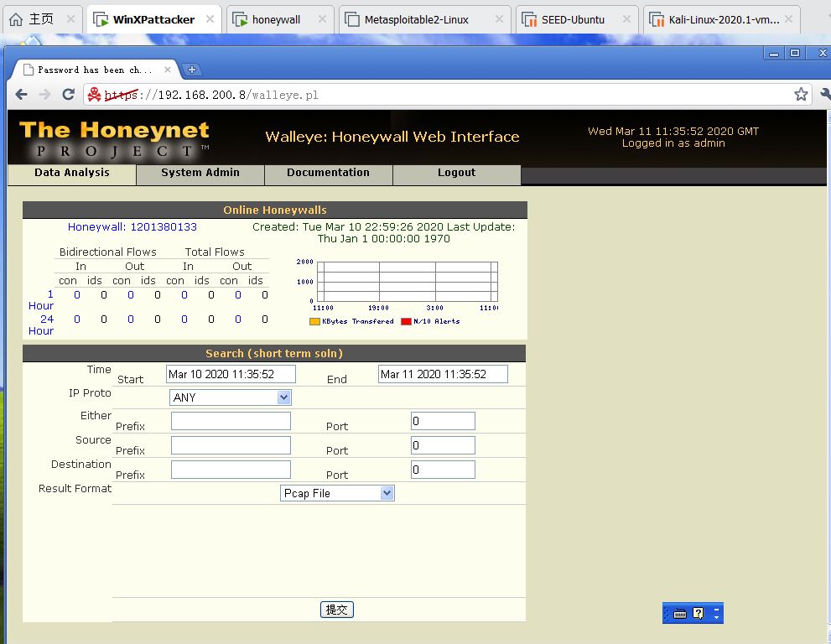Screen dimensions: 831x644
Task: Go back using the browser back arrow
Action: pos(21,95)
